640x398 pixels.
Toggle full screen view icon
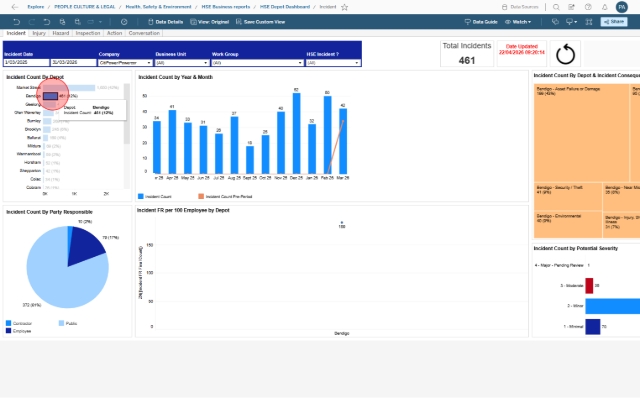coord(589,22)
